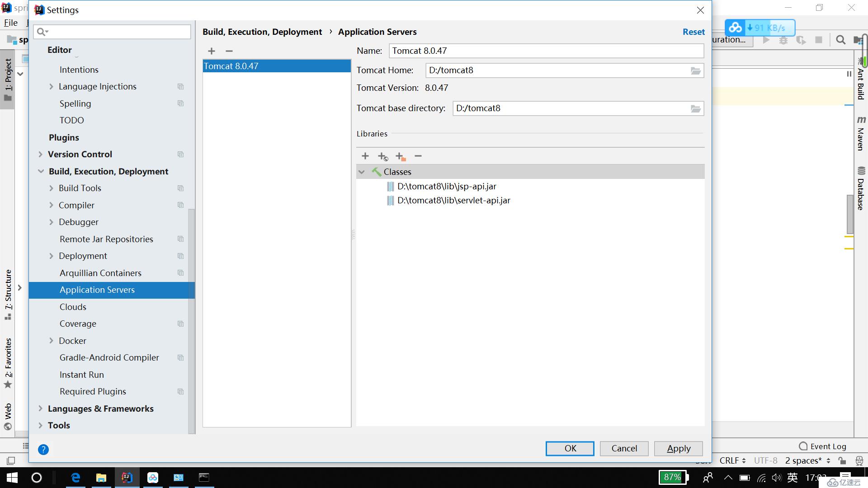Image resolution: width=868 pixels, height=488 pixels.
Task: Open the Project tool window tab
Action: pyautogui.click(x=8, y=80)
